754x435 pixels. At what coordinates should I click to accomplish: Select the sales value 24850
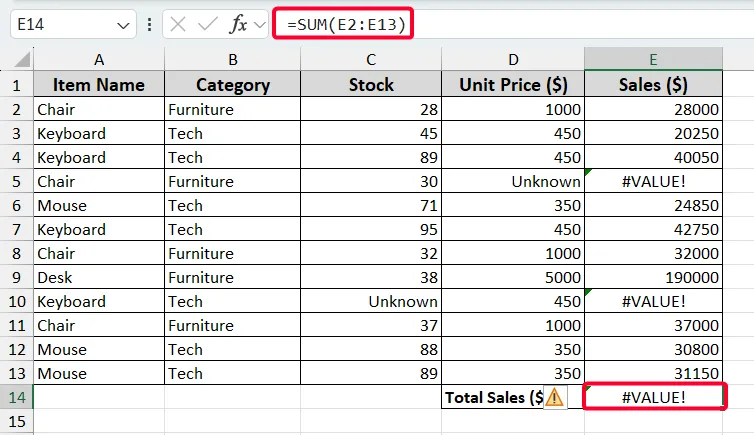pos(653,205)
